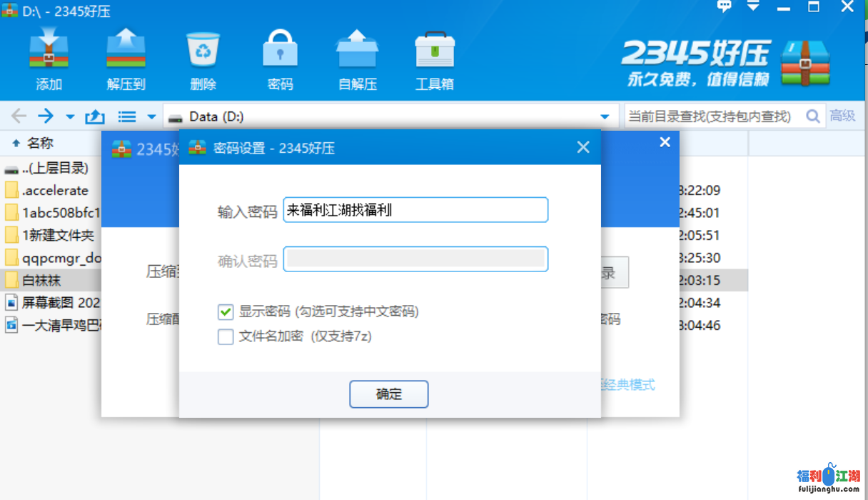Screen dimensions: 868x500
Task: Select the .accelerate folder
Action: click(54, 191)
